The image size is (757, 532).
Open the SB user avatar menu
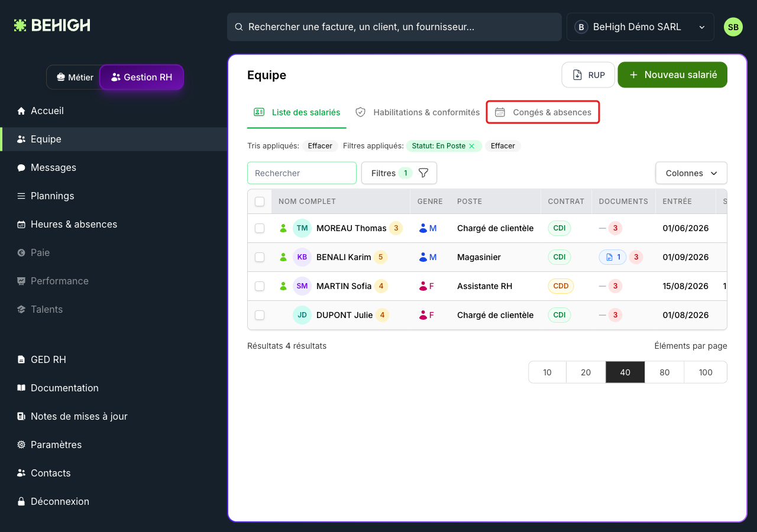click(x=733, y=27)
